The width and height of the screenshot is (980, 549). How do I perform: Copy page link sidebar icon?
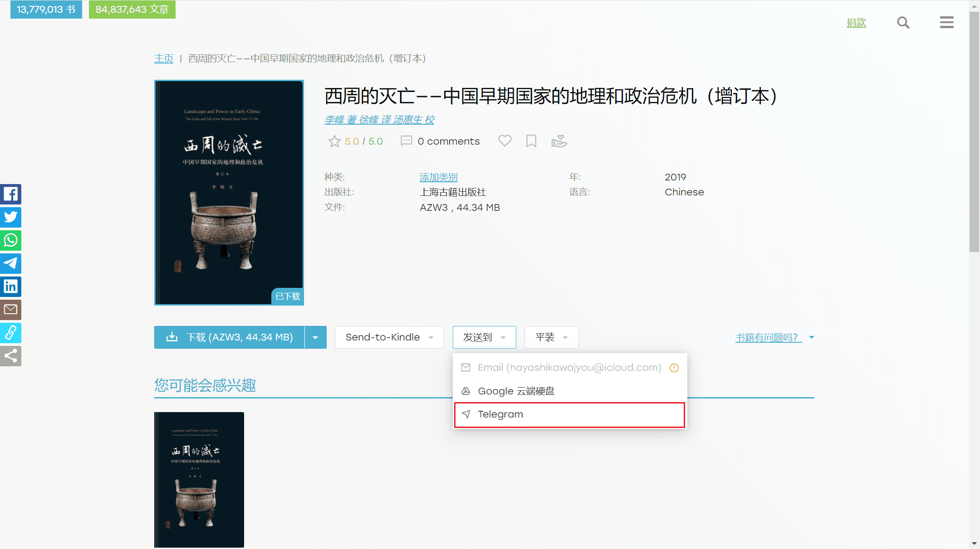click(10, 333)
